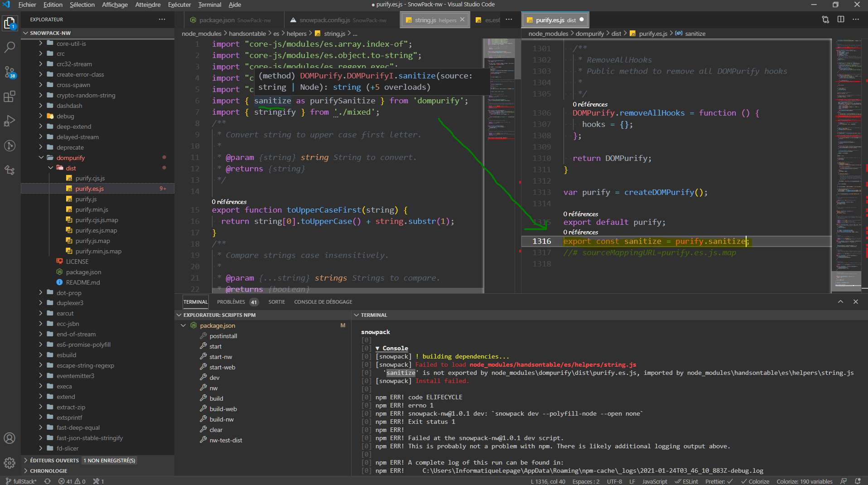Maximize the terminal panel with chevron
The height and width of the screenshot is (485, 868).
pyautogui.click(x=840, y=302)
